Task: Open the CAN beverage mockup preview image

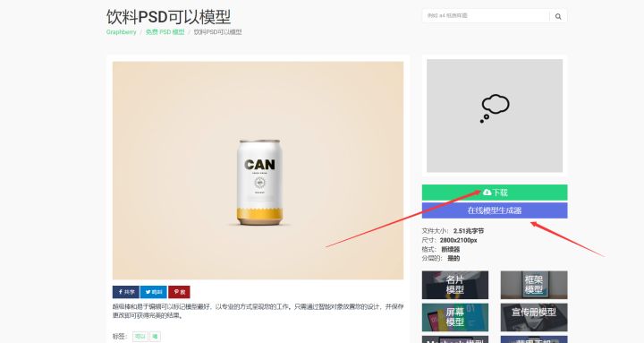Action: (258, 171)
